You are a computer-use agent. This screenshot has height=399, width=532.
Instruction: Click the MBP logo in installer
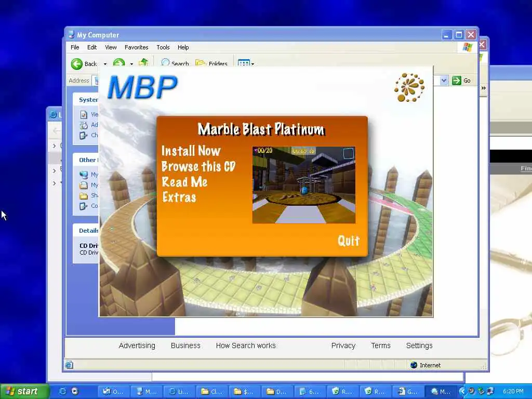pos(142,87)
